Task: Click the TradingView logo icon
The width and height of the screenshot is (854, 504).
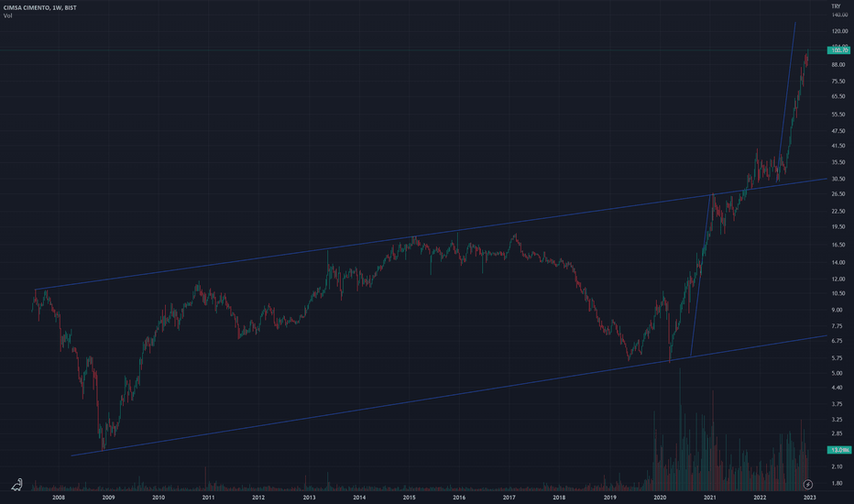Action: pos(17,484)
